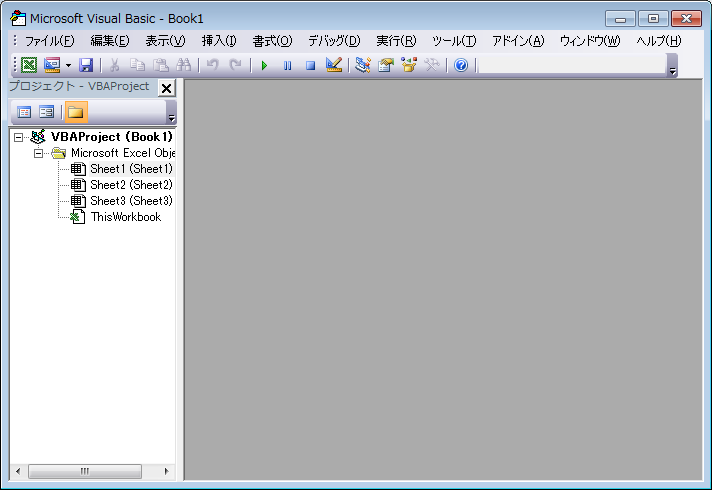Click project tree scroll left arrow
The height and width of the screenshot is (490, 712).
[x=18, y=471]
